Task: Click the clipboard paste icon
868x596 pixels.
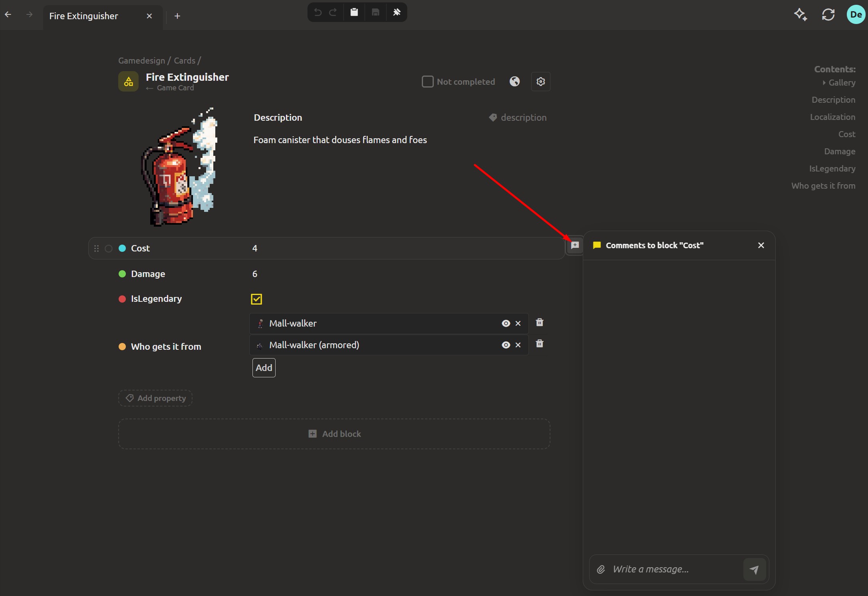Action: 354,12
